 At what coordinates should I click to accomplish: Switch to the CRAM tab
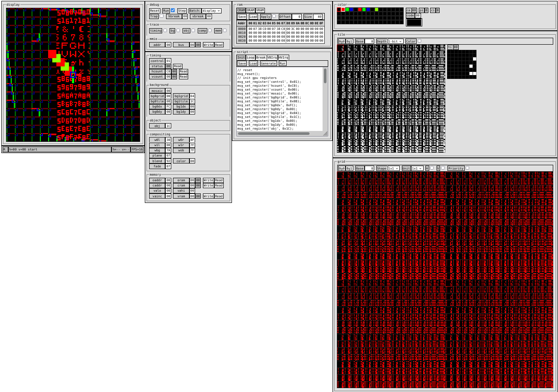(x=241, y=10)
